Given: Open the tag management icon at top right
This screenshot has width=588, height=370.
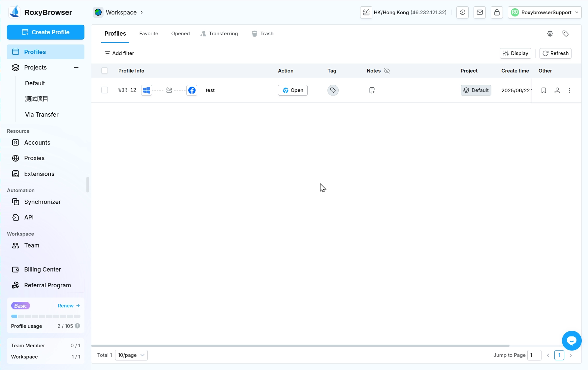Looking at the screenshot, I should [566, 34].
